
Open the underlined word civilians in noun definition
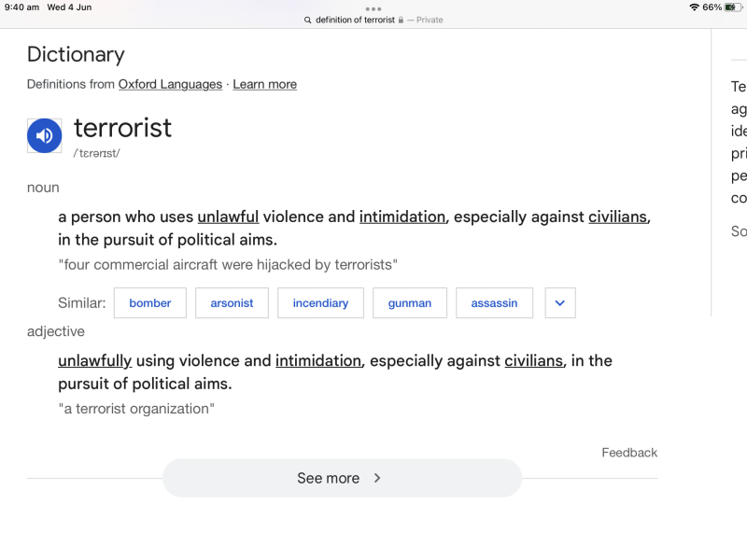[617, 217]
